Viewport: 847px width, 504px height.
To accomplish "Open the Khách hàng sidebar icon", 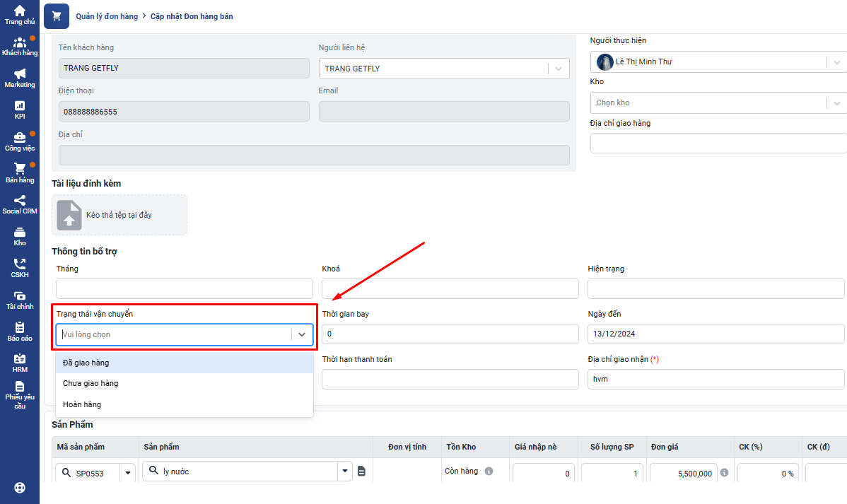I will (20, 43).
